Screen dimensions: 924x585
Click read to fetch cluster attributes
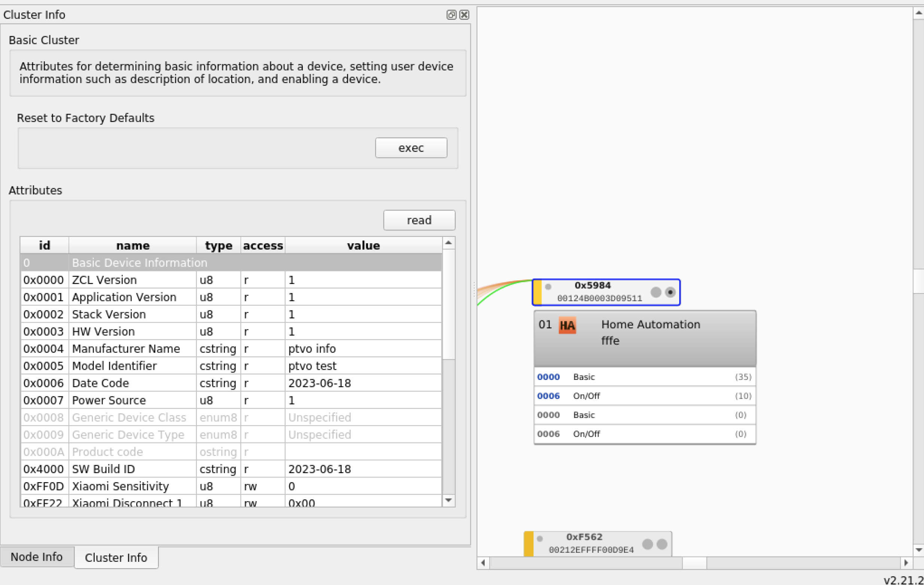[x=419, y=220]
